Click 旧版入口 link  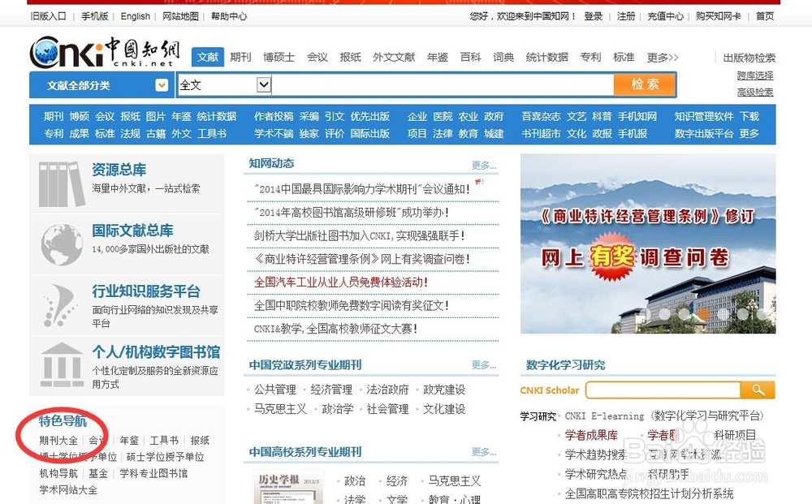[49, 16]
